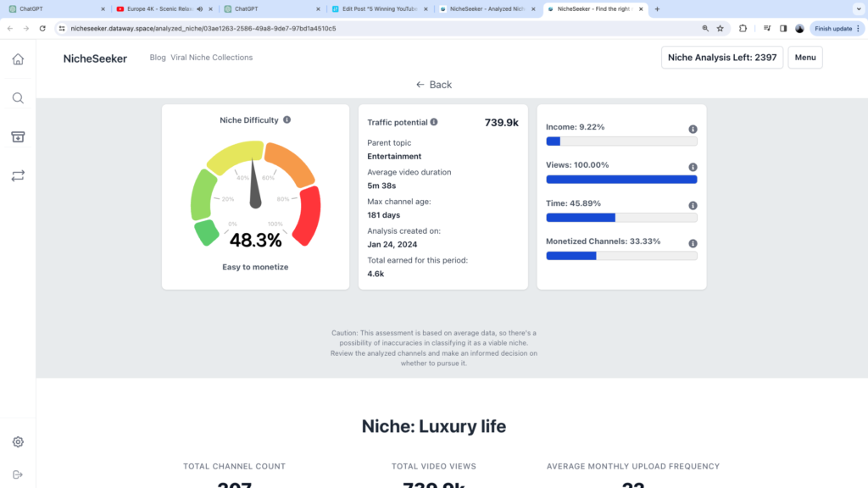Select the Search icon in the sidebar
This screenshot has width=868, height=488.
tap(18, 97)
